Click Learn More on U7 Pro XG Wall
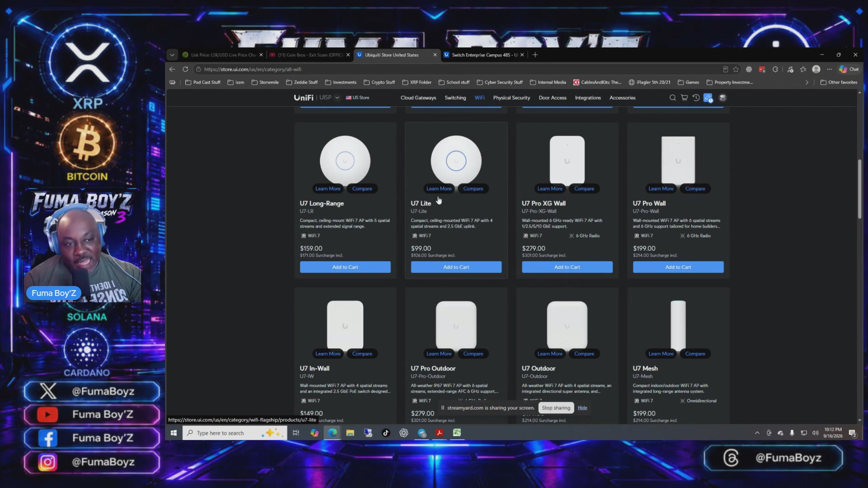Viewport: 868px width, 488px height. (550, 189)
